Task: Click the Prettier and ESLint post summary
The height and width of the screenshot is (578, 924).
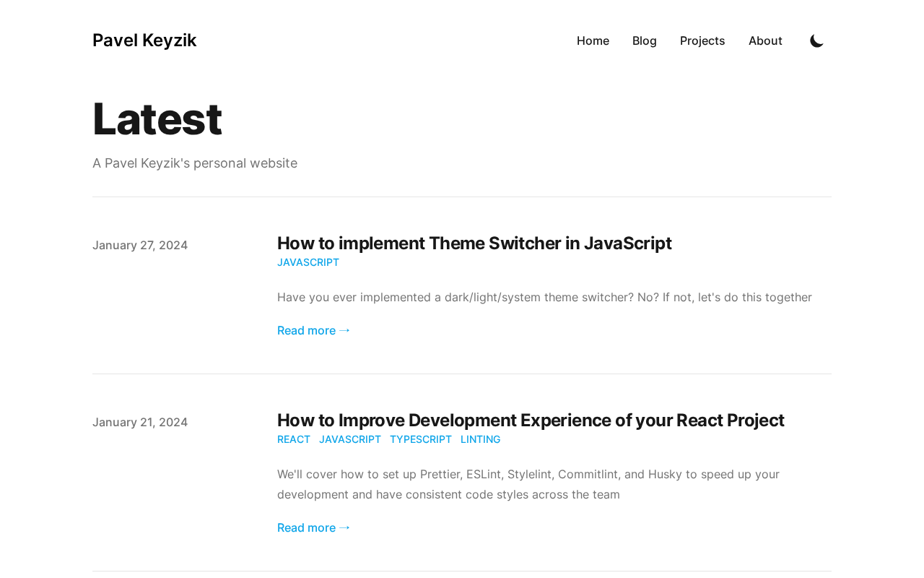Action: [x=528, y=484]
